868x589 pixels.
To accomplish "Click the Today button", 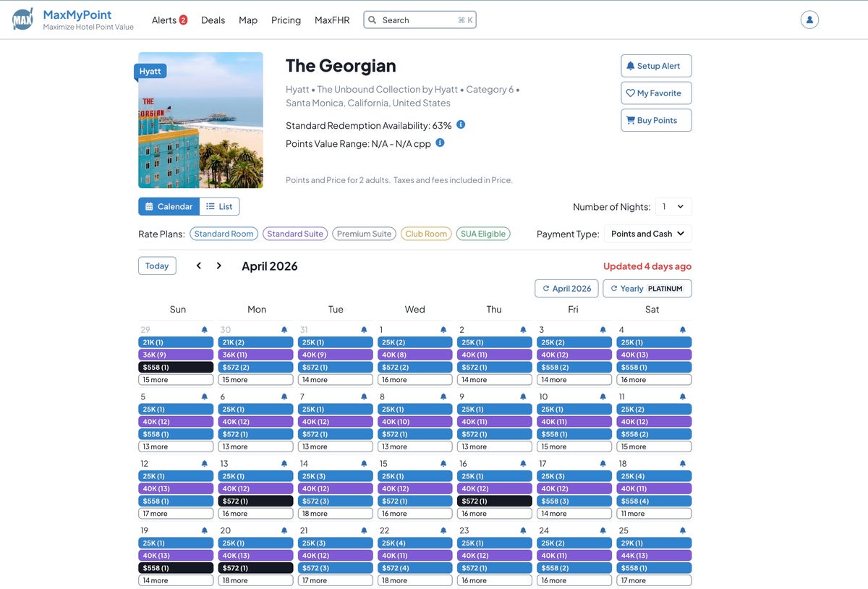I will (156, 266).
